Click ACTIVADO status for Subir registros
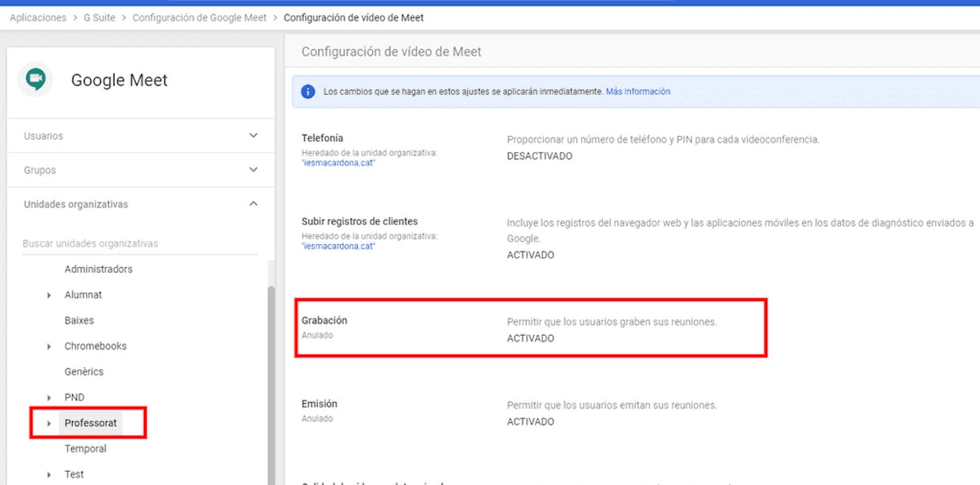The image size is (980, 485). click(x=530, y=255)
